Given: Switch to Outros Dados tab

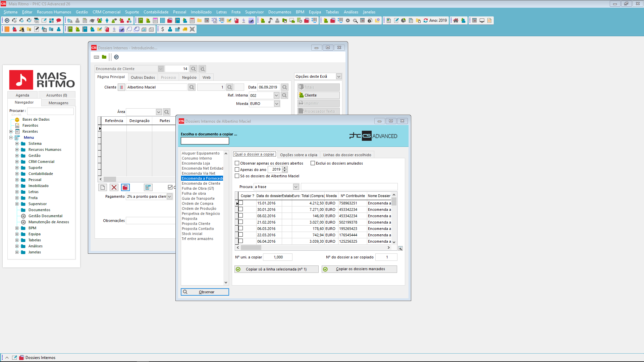Looking at the screenshot, I should (143, 77).
